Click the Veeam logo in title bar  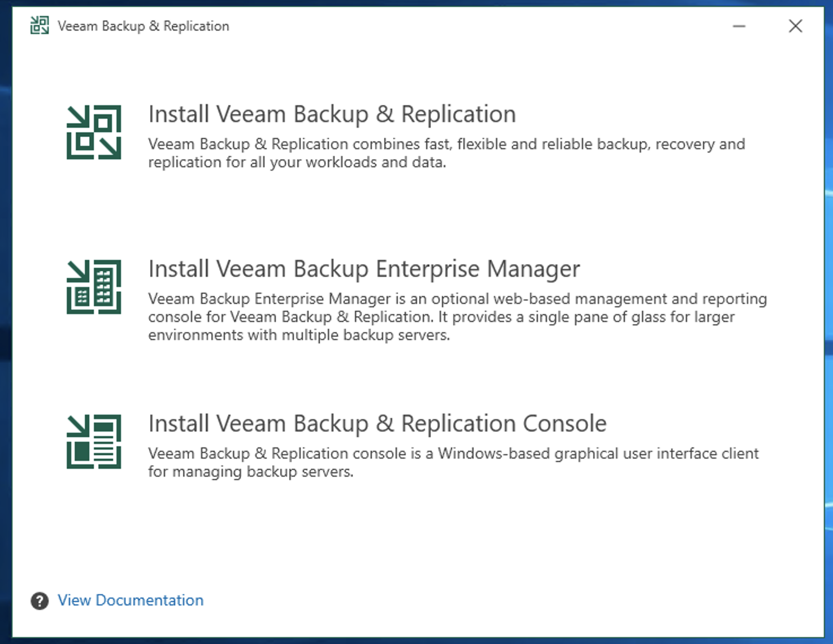40,26
